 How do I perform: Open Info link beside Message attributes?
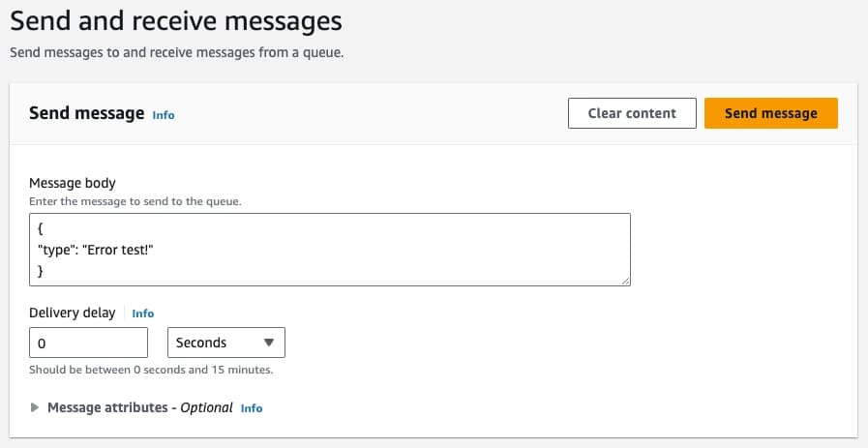251,408
